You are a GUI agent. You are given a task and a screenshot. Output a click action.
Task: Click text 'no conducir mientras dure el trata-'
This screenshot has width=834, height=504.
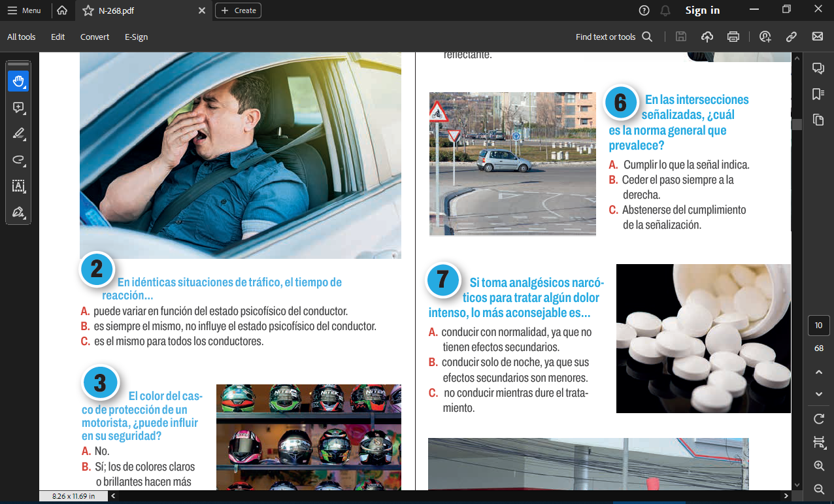tap(516, 394)
